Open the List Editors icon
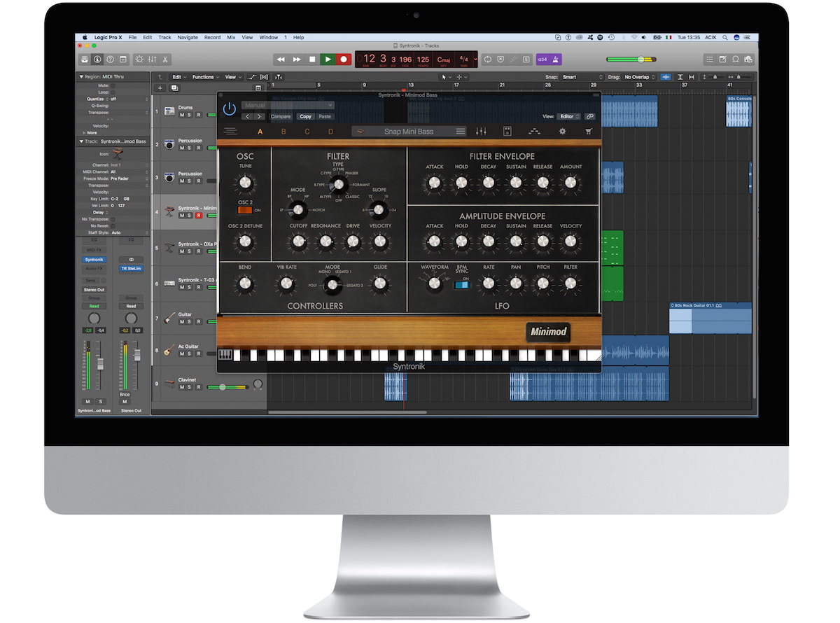 click(x=710, y=59)
